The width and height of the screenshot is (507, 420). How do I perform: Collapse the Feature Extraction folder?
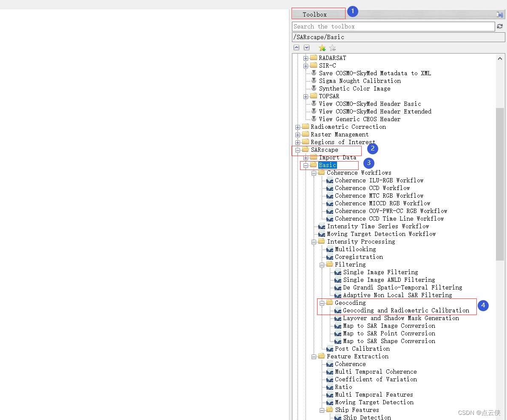tap(314, 357)
